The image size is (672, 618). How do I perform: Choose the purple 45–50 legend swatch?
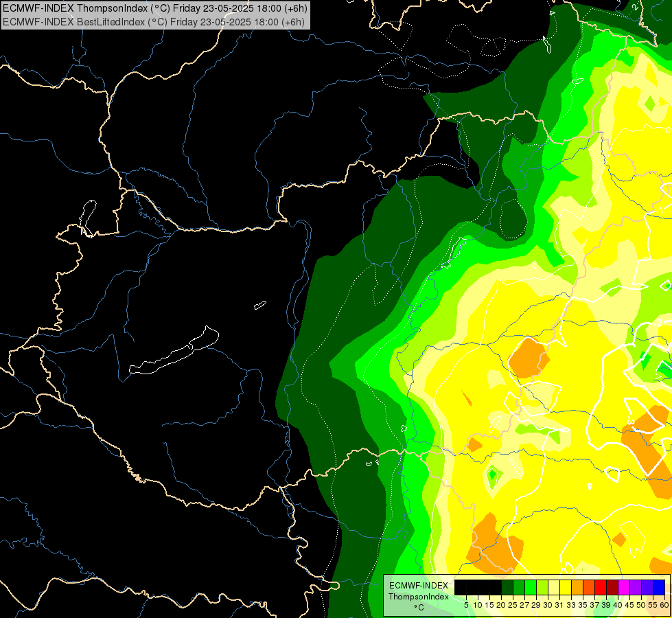pyautogui.click(x=636, y=587)
